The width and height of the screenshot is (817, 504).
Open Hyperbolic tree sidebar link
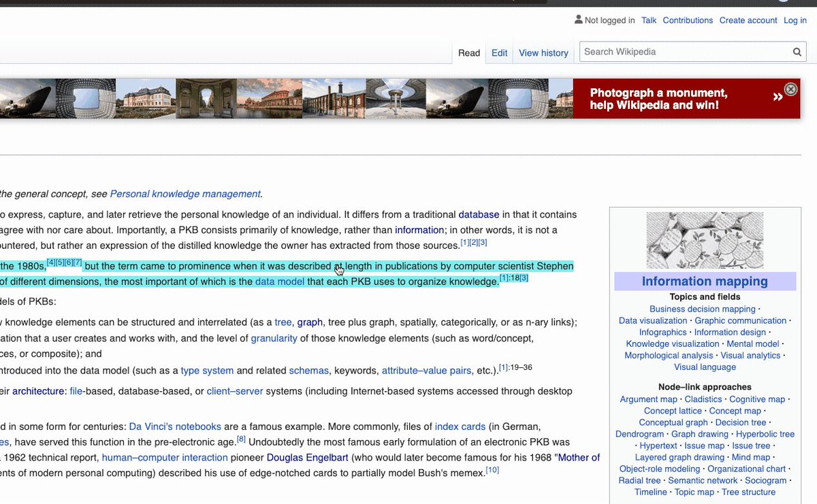(x=765, y=434)
